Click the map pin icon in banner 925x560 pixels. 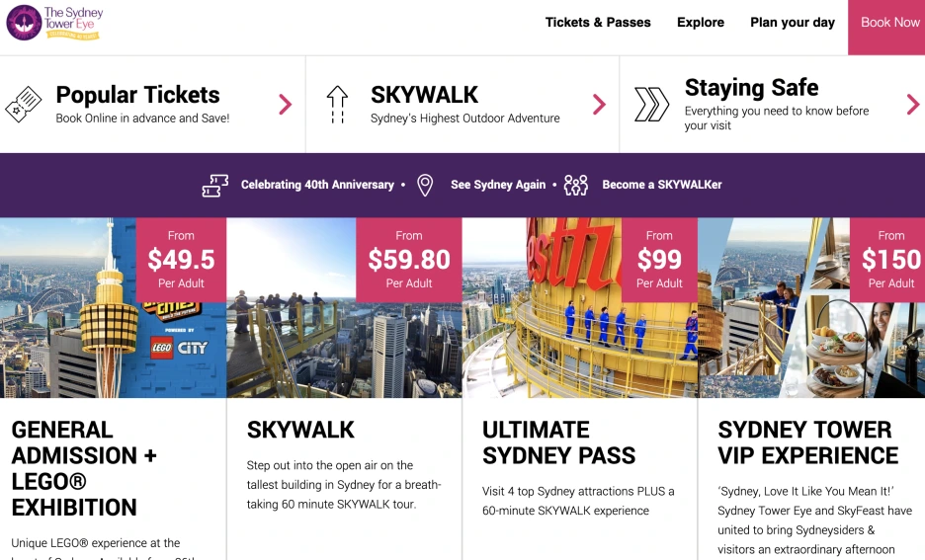point(425,185)
